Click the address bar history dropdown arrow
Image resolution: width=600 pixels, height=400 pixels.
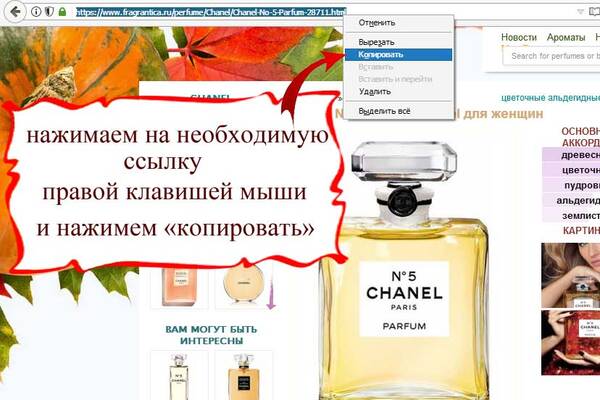pos(580,12)
